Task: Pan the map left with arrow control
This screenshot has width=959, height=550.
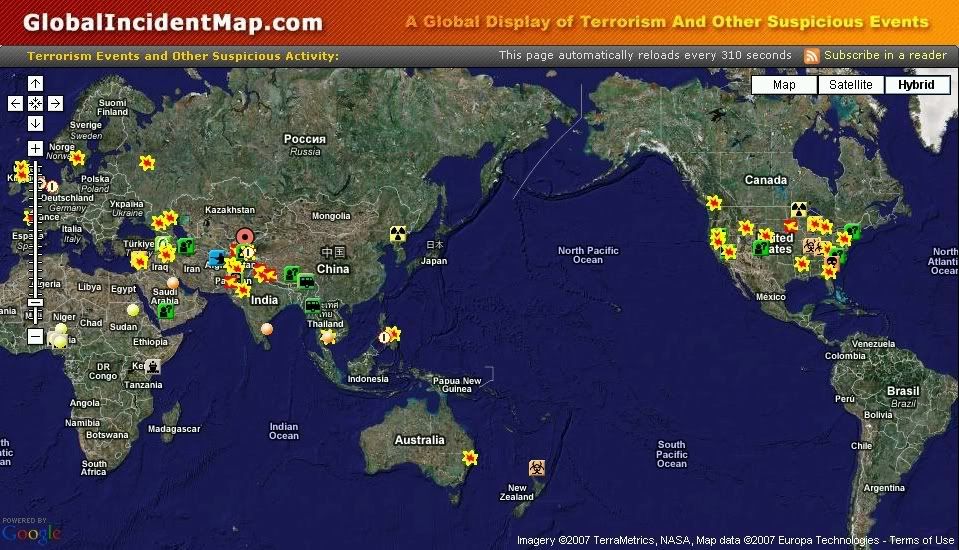Action: [15, 103]
